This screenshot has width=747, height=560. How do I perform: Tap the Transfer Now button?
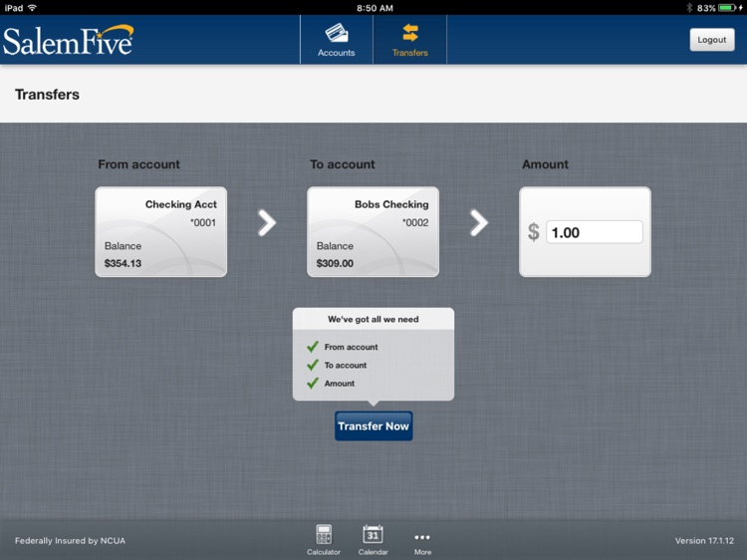tap(373, 426)
